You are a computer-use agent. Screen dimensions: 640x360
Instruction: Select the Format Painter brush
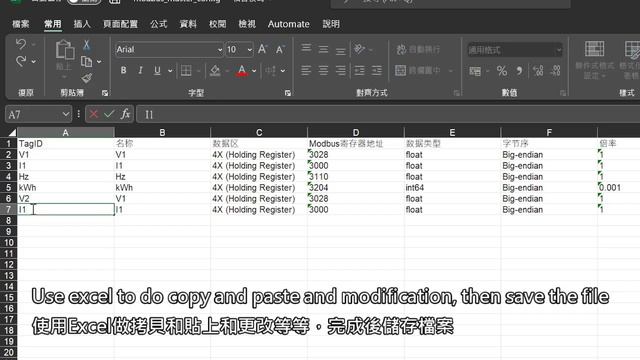point(87,78)
